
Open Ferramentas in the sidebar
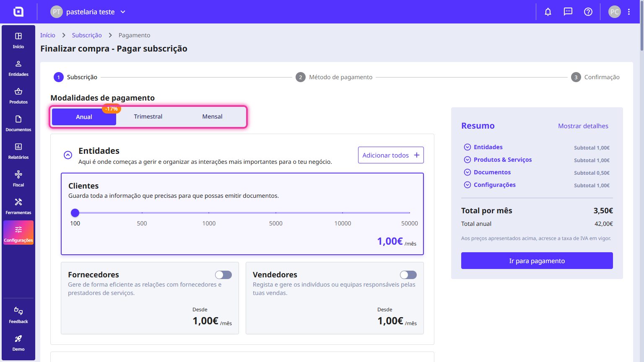coord(18,207)
